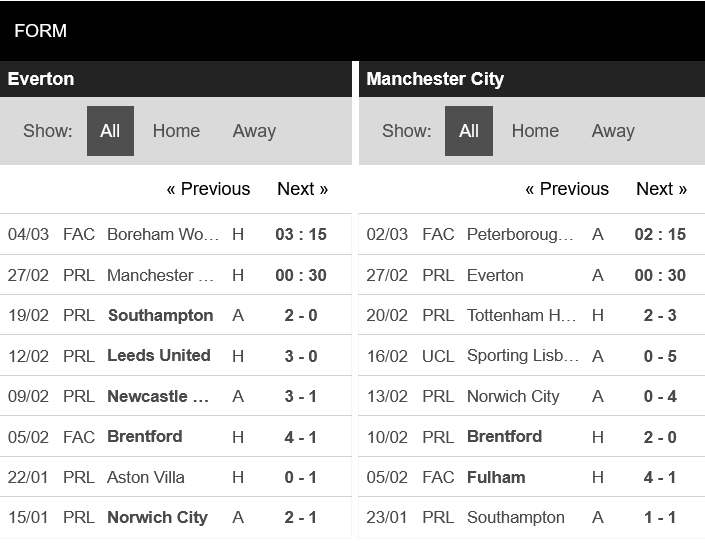Open the Tottenham 2 - 3 result
This screenshot has width=705, height=547.
click(x=532, y=315)
